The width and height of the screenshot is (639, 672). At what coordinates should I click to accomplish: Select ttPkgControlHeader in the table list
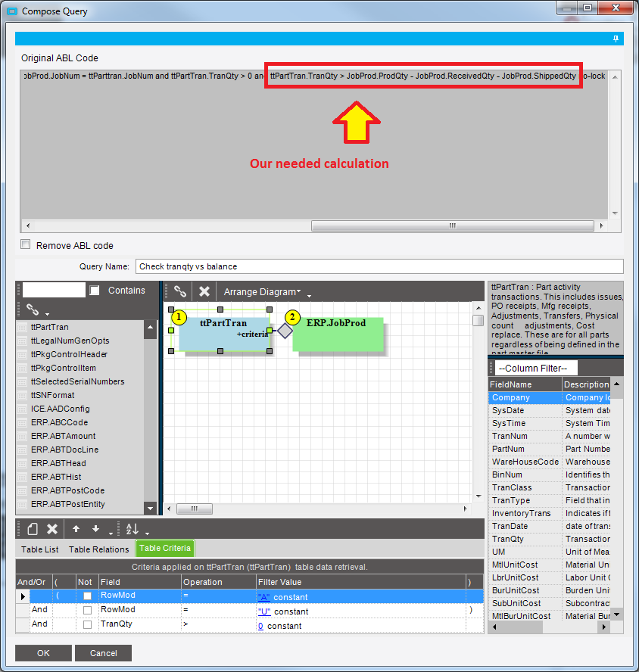pos(70,354)
